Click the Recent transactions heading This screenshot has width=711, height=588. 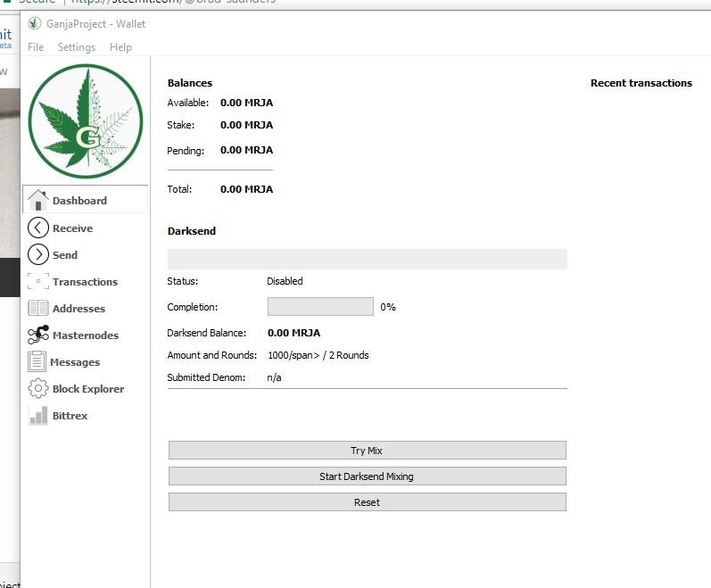tap(641, 83)
